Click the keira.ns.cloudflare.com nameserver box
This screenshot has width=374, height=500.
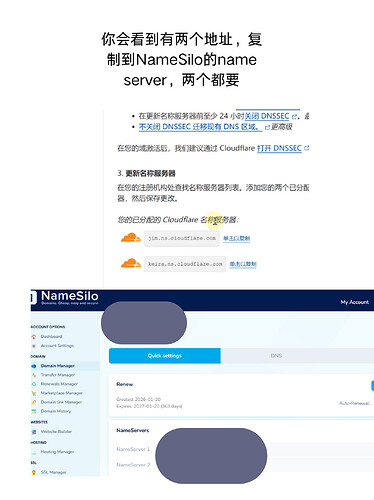[x=185, y=264]
